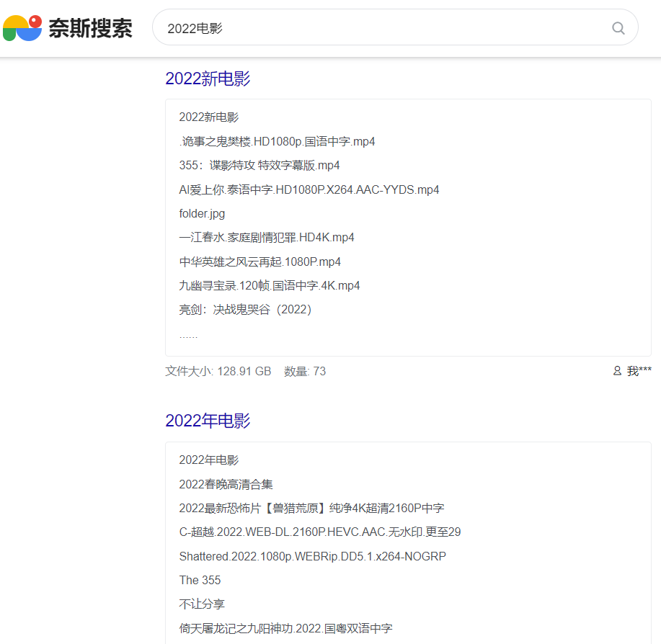Open the 奈斯搜索 logo home link
This screenshot has width=661, height=644.
click(68, 28)
